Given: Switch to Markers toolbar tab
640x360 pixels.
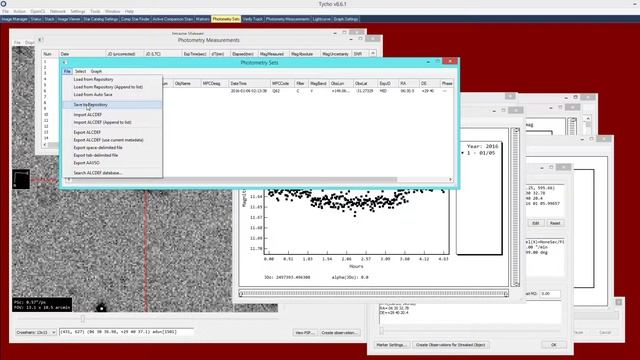Looking at the screenshot, I should (x=202, y=19).
